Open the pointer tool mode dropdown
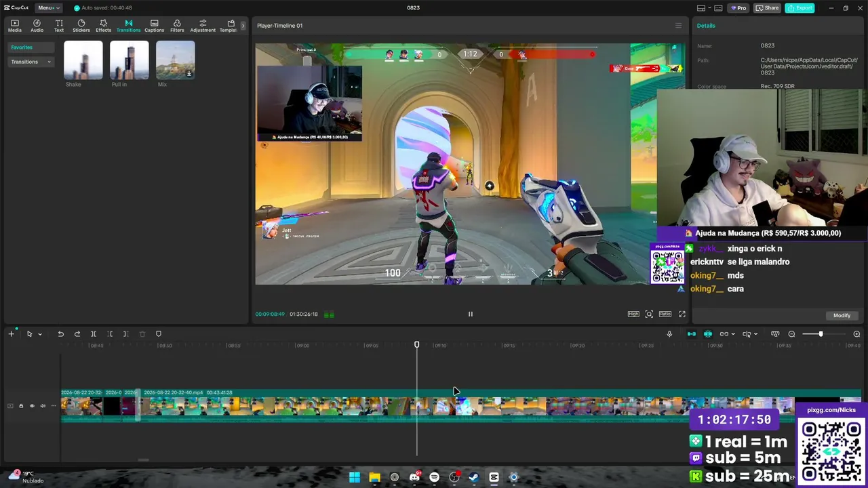This screenshot has height=488, width=868. coord(40,334)
